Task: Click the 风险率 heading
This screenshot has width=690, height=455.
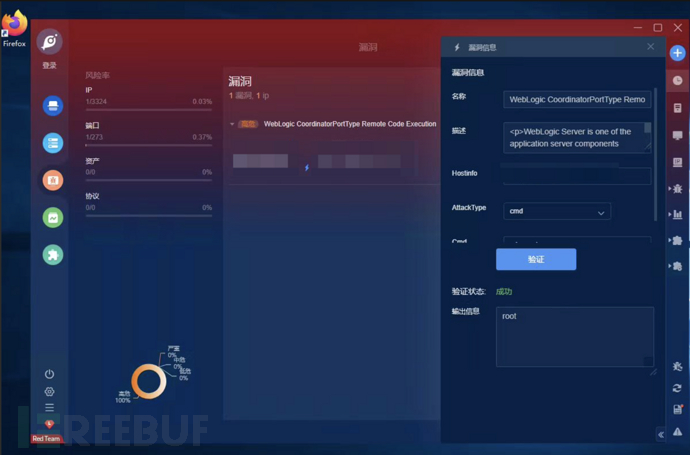Action: click(97, 75)
